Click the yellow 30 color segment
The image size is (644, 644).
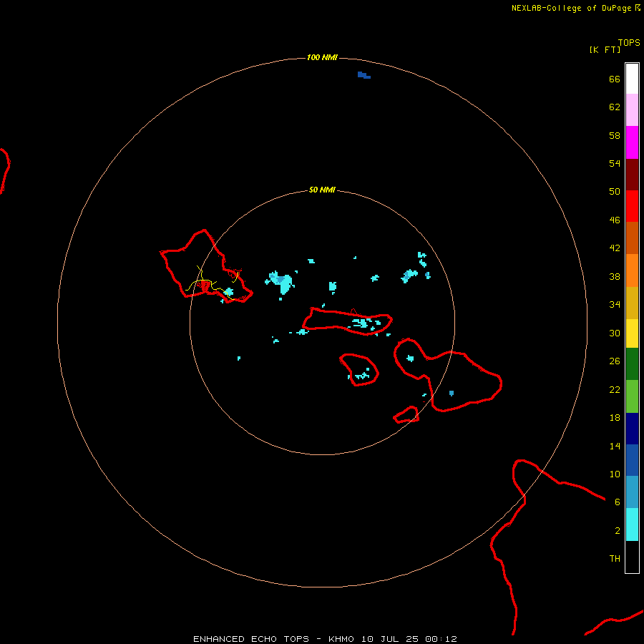(x=632, y=333)
